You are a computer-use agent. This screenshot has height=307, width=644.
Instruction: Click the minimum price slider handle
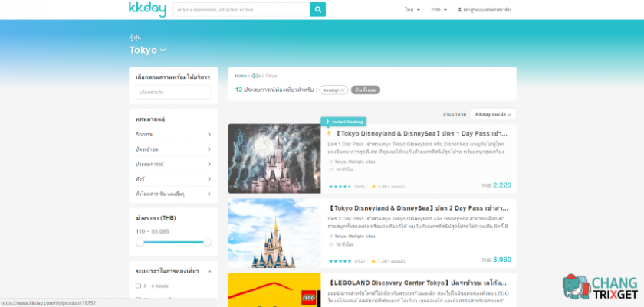coord(140,242)
